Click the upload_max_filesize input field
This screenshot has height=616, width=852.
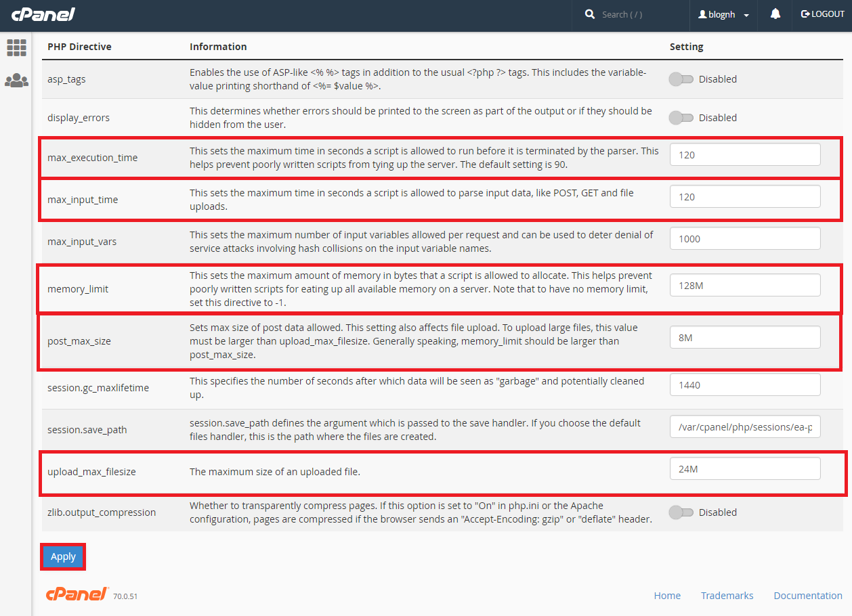point(745,469)
